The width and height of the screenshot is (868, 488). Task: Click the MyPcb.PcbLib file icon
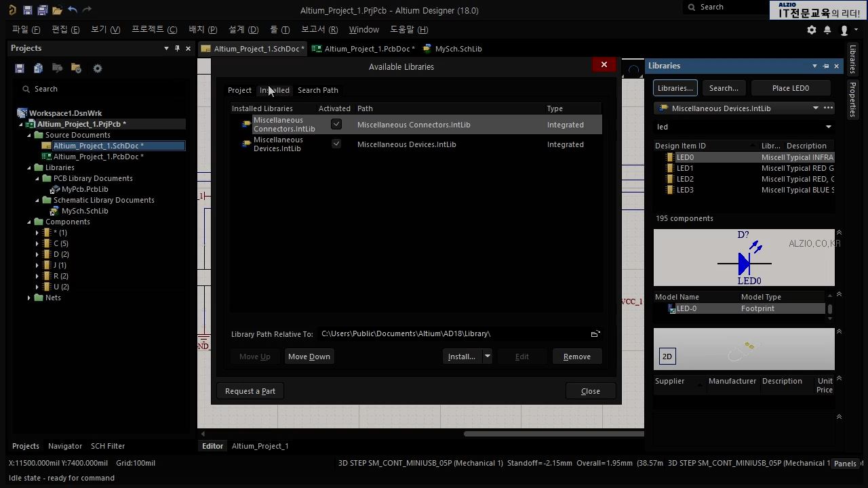coord(56,189)
